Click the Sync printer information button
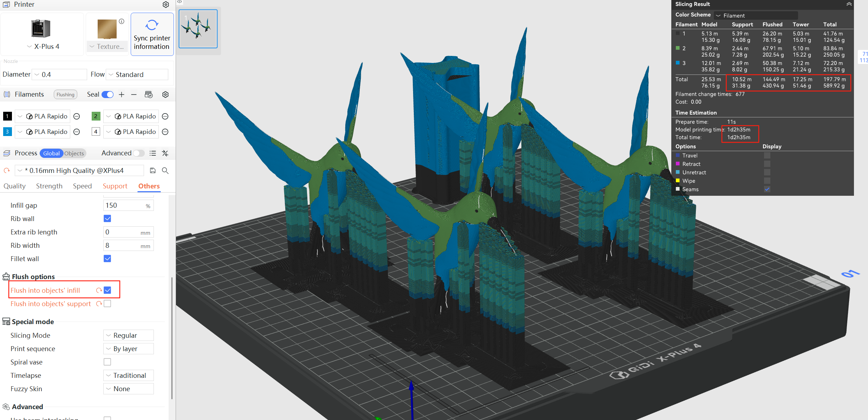 152,34
